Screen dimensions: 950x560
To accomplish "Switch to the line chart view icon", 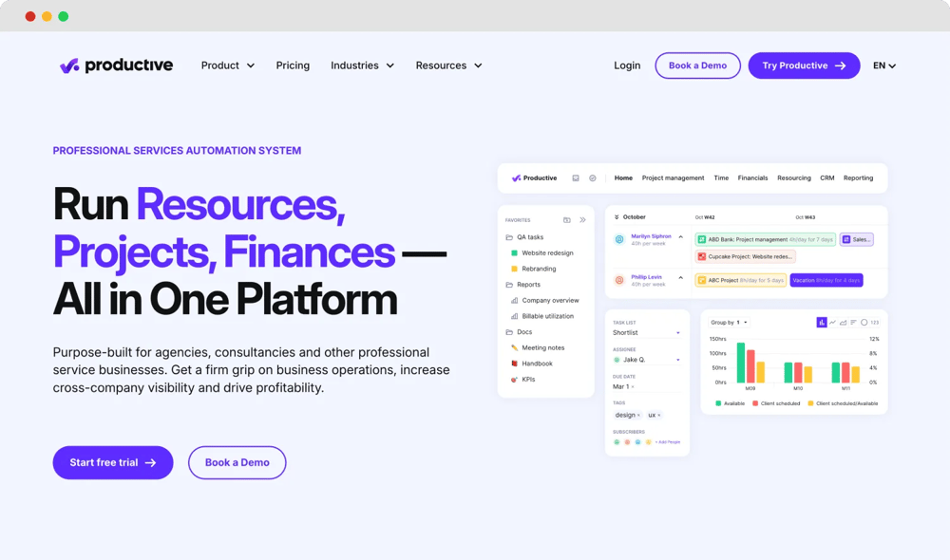I will (833, 322).
